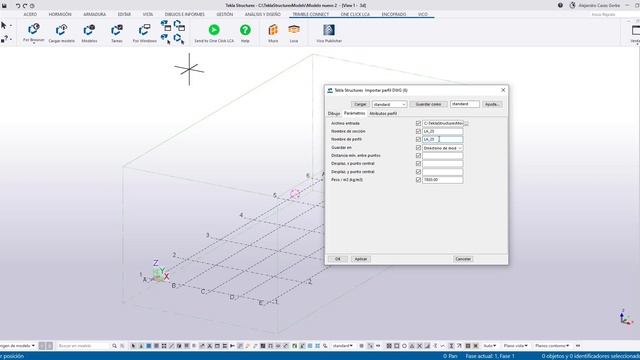Click the green Help question mark icon
Viewport: 640px width, 360px height.
coord(245,30)
